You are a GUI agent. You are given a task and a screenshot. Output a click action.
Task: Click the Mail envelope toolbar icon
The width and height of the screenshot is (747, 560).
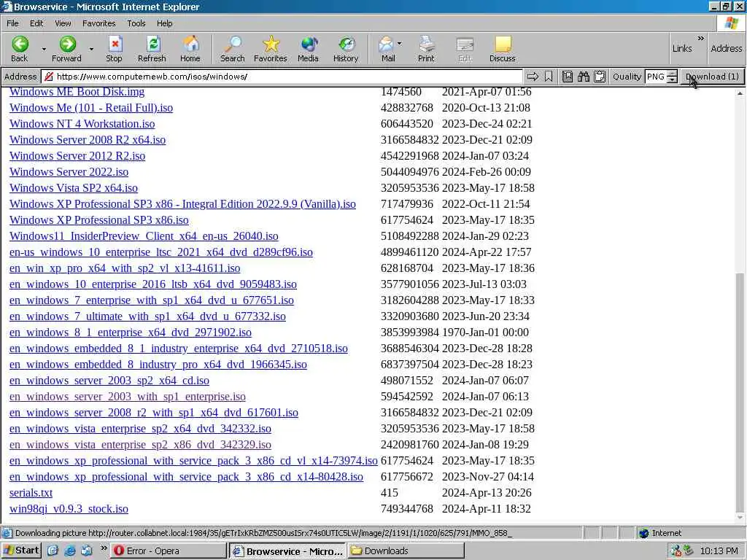[385, 44]
